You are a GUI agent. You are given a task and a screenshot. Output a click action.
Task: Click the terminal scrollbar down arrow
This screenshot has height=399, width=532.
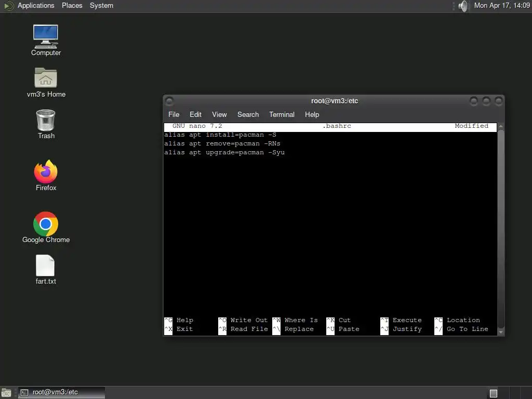501,332
